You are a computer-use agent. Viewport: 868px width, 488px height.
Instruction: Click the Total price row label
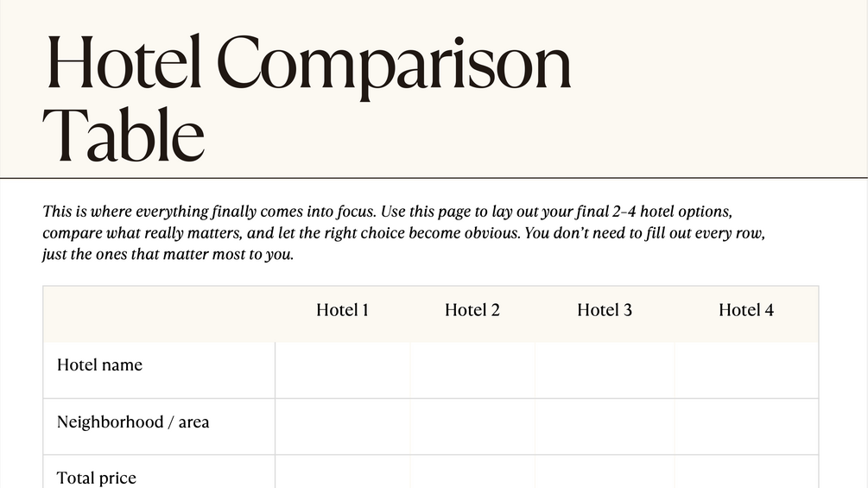97,478
